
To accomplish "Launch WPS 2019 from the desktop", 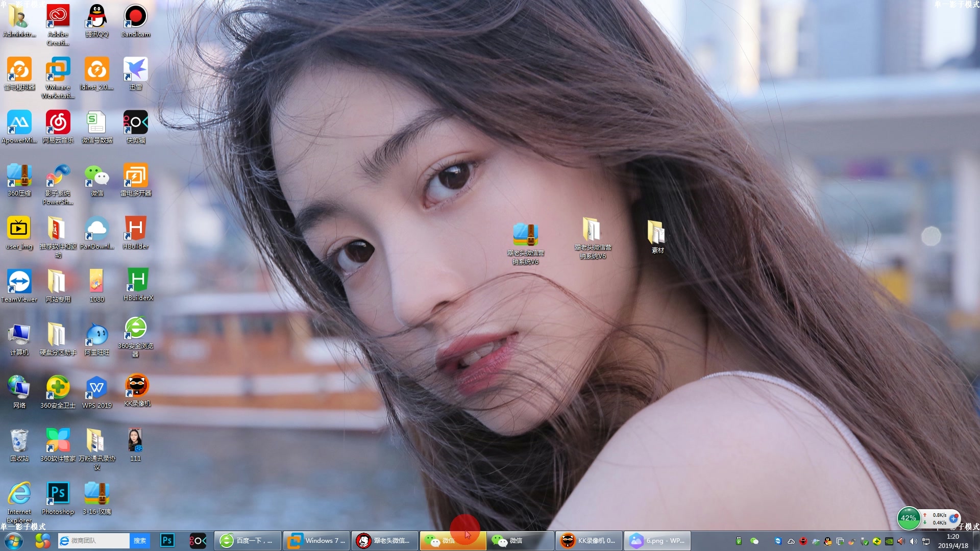I will (96, 392).
